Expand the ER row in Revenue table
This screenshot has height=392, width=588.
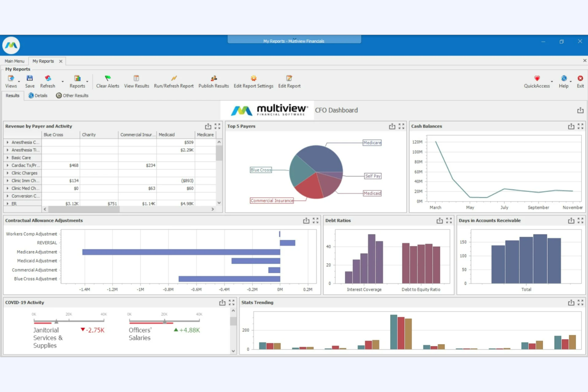[x=7, y=203]
